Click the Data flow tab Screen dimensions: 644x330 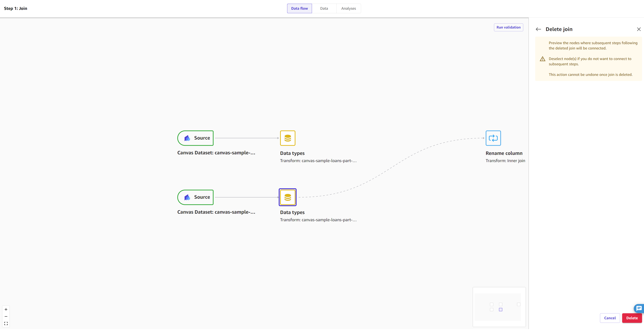[x=299, y=8]
